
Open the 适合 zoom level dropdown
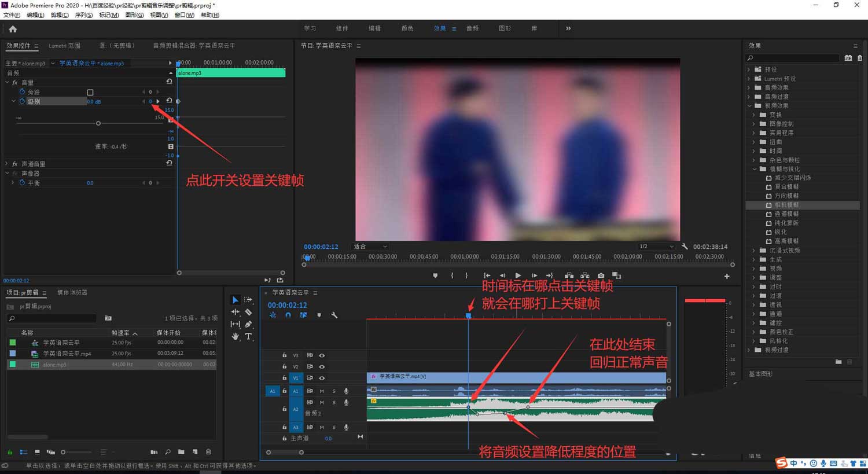(x=370, y=247)
